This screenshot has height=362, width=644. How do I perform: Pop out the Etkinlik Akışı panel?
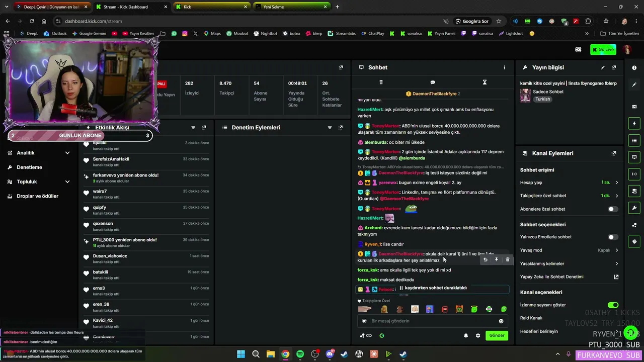pos(204,128)
